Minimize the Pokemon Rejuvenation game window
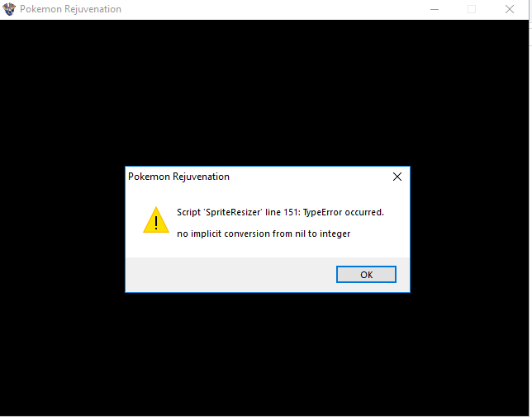532x420 pixels. 435,9
